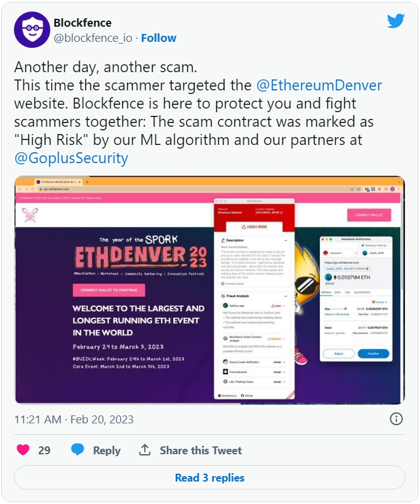Click the MetaMask Confirm button in image
This screenshot has width=420, height=504.
(x=373, y=354)
